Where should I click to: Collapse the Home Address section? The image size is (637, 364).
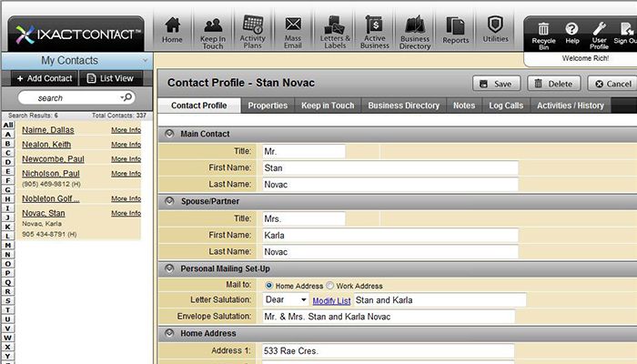tap(169, 333)
